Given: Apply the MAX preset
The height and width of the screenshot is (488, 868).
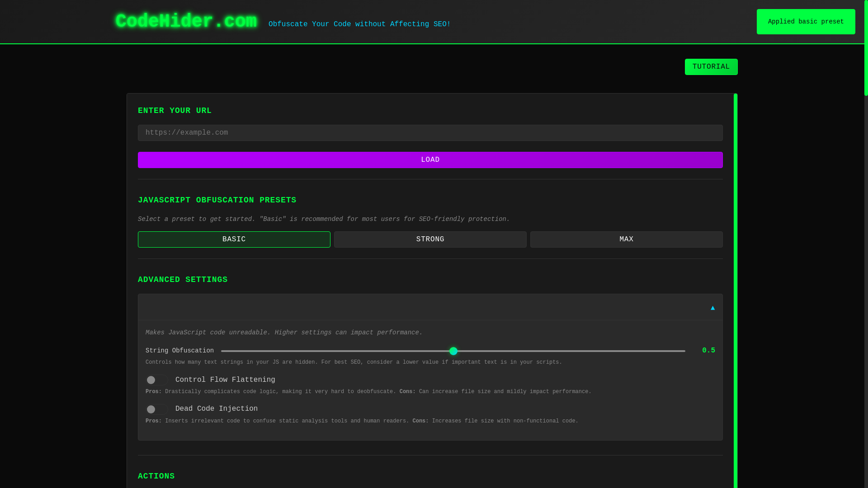Looking at the screenshot, I should click(627, 239).
